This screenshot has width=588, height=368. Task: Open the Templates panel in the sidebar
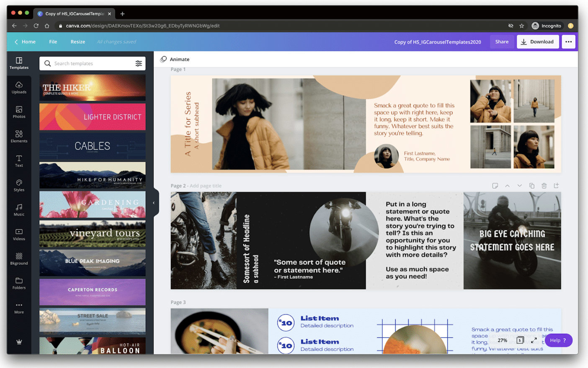click(19, 63)
